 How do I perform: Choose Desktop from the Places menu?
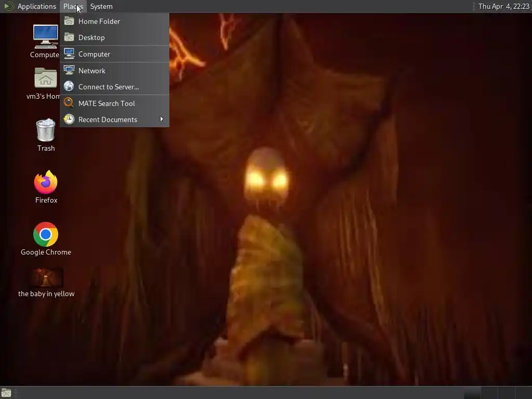(115, 37)
